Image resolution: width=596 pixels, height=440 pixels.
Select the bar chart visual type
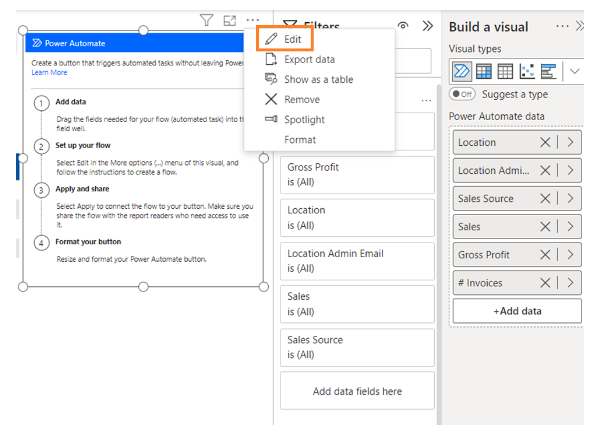point(548,71)
